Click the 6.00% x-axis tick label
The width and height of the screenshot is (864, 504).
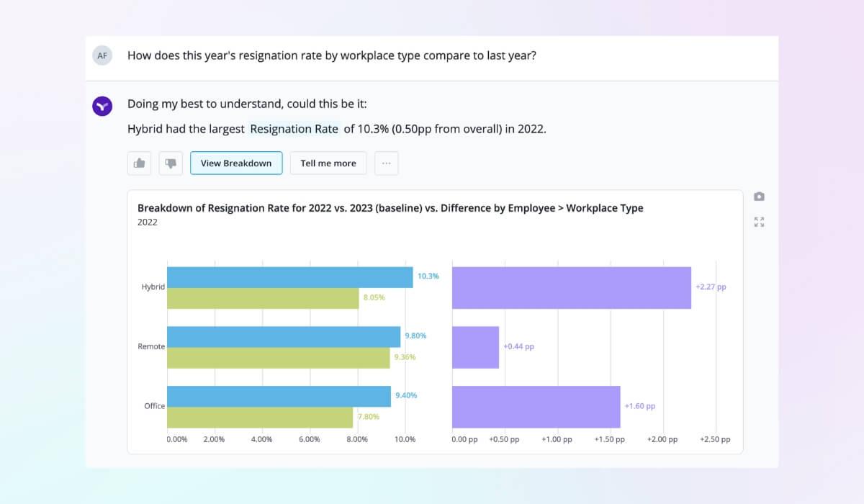310,439
